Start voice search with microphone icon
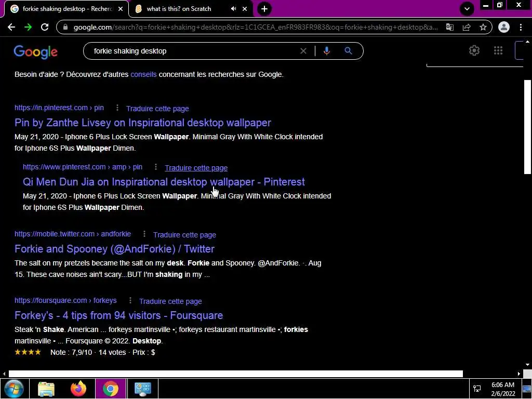The height and width of the screenshot is (399, 532). pos(327,51)
